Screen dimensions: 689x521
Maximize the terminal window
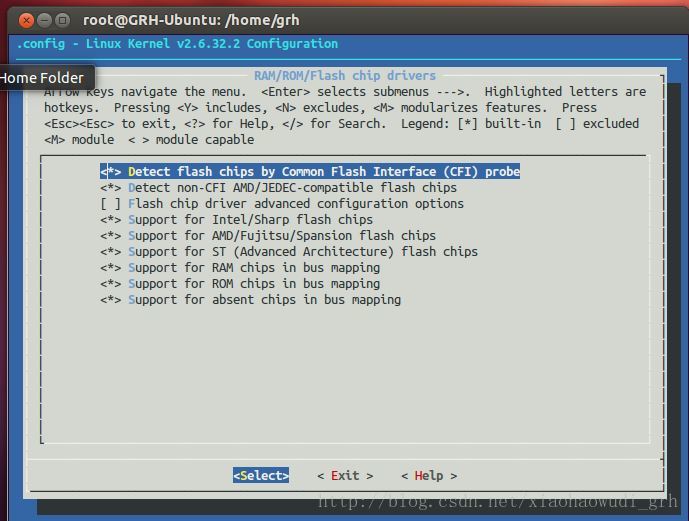(x=63, y=20)
